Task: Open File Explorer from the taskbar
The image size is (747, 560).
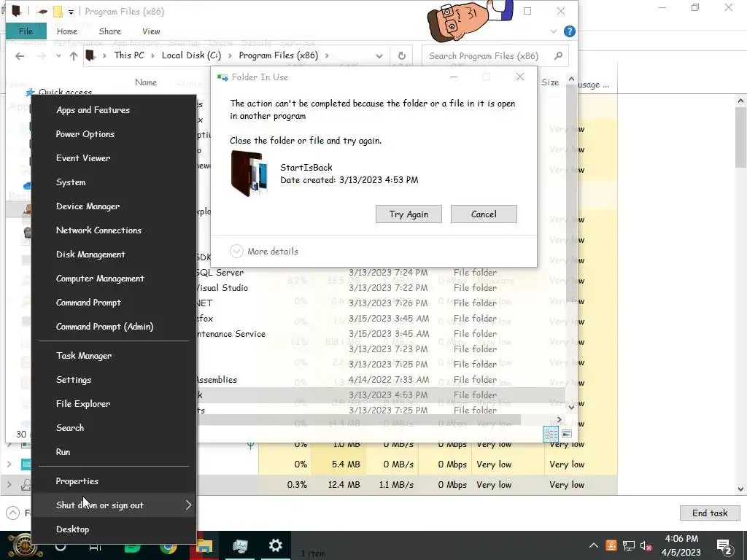Action: pyautogui.click(x=204, y=545)
